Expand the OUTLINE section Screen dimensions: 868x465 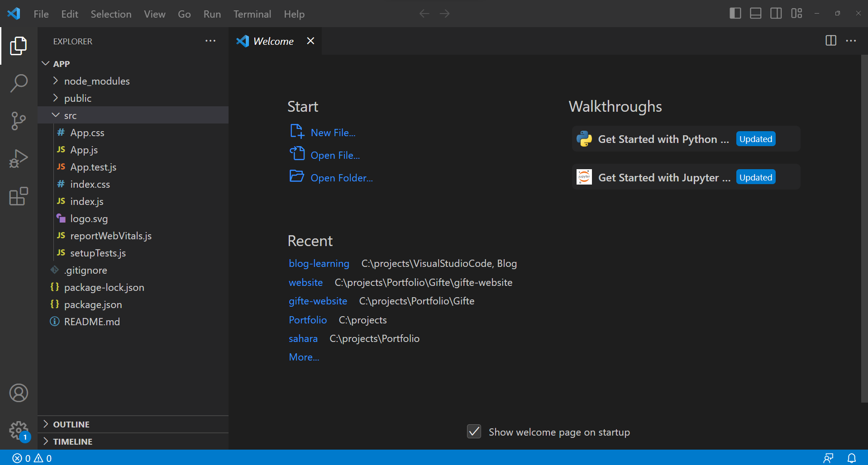(133, 424)
